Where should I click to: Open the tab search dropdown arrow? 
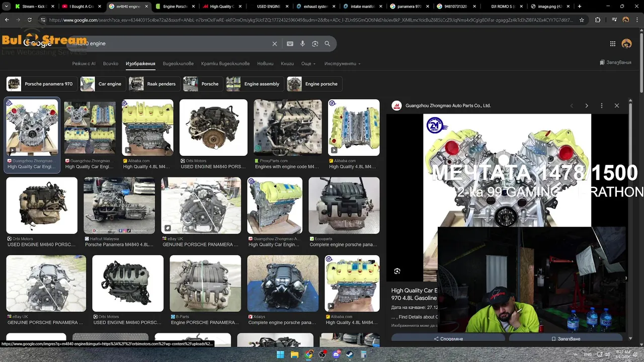pos(7,7)
